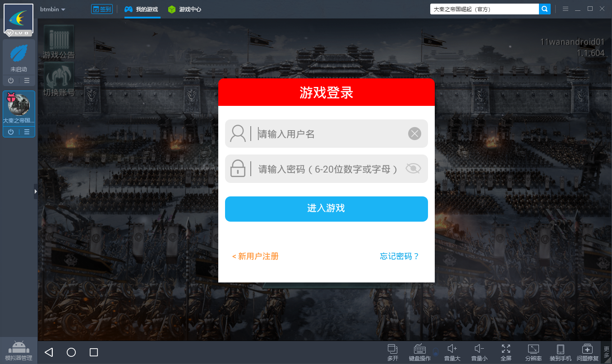
Task: Clear the username field with X
Action: click(x=414, y=134)
